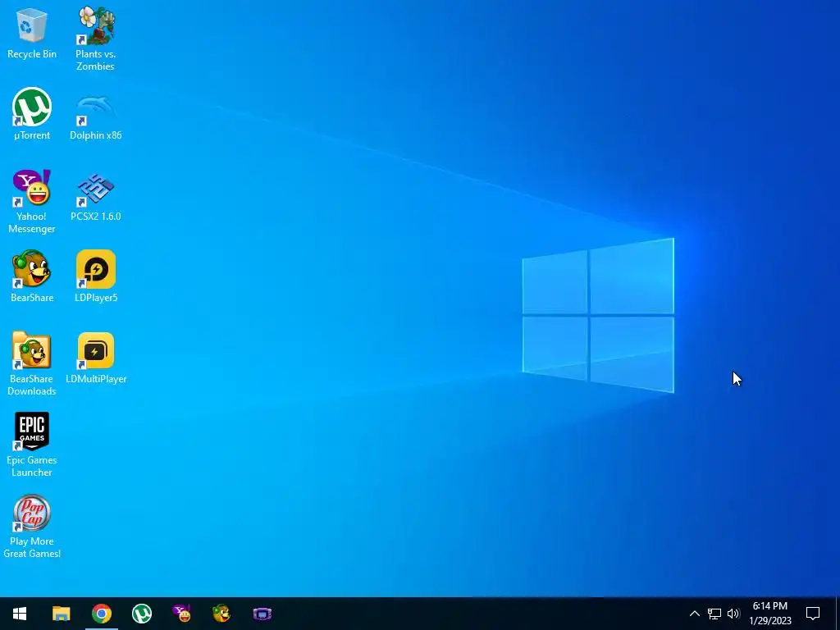This screenshot has width=840, height=630.
Task: Open the Action Center notifications icon
Action: tap(813, 614)
